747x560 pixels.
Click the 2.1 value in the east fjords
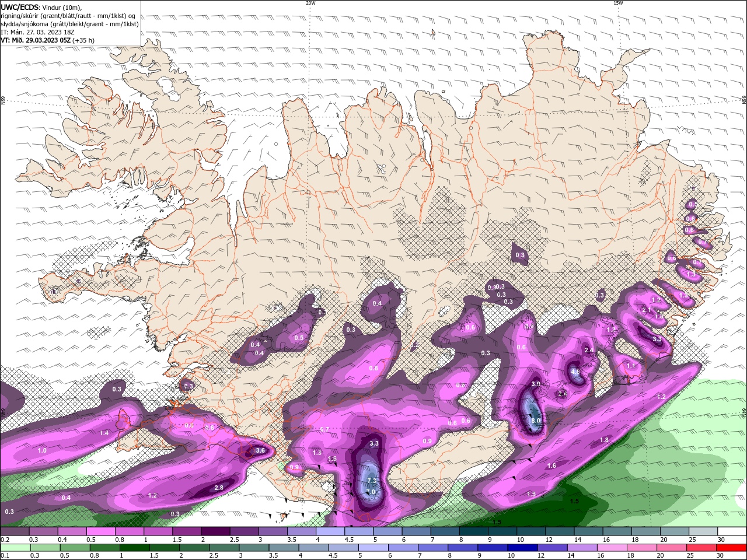646,309
